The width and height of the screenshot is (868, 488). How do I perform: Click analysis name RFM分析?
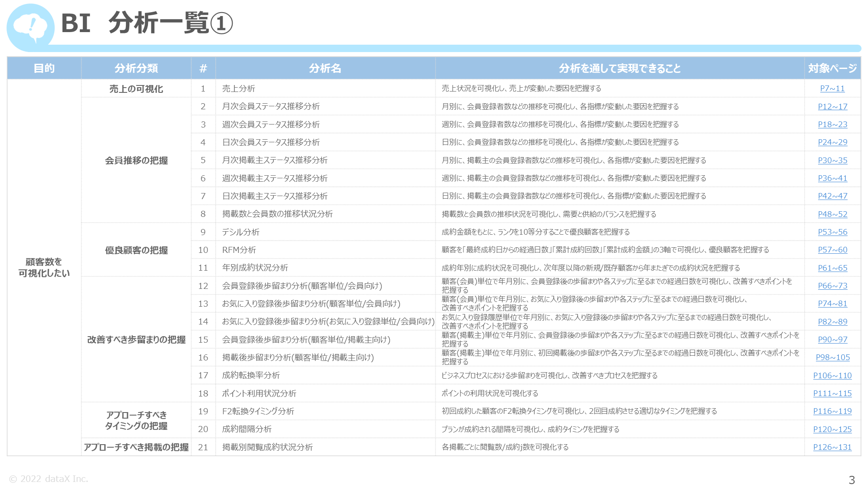(x=239, y=250)
